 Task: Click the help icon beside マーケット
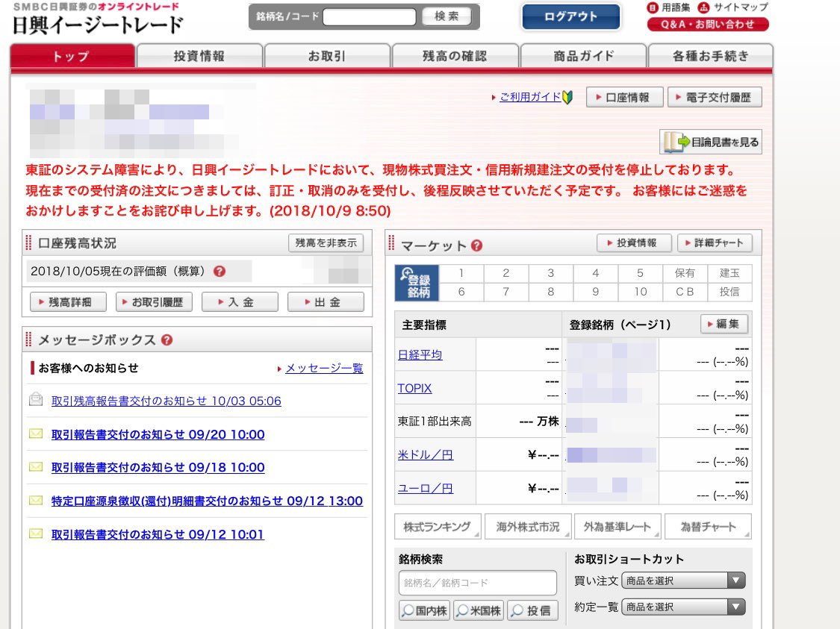[477, 245]
